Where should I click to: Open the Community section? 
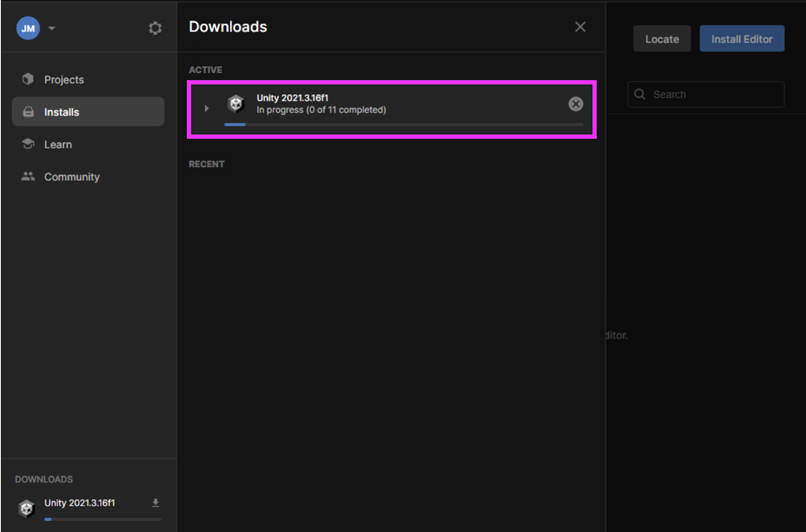tap(72, 177)
